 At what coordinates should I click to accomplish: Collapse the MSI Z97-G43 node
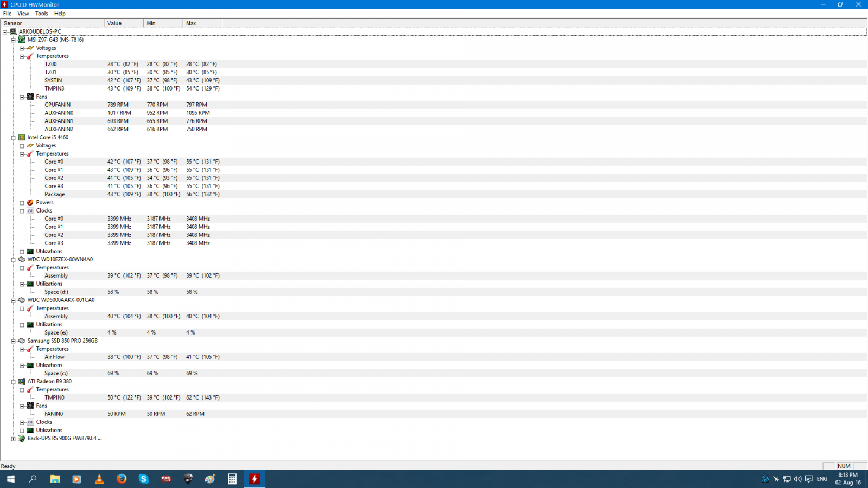pos(14,40)
